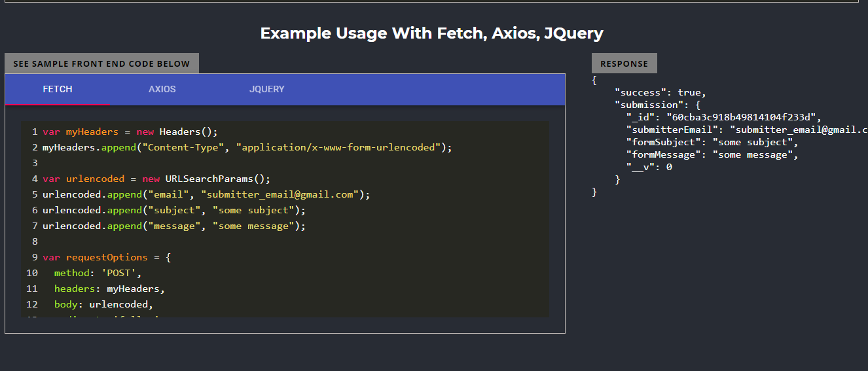868x371 pixels.
Task: Click the Example Usage With Fetch, Axios, JQuery heading
Action: coord(432,33)
